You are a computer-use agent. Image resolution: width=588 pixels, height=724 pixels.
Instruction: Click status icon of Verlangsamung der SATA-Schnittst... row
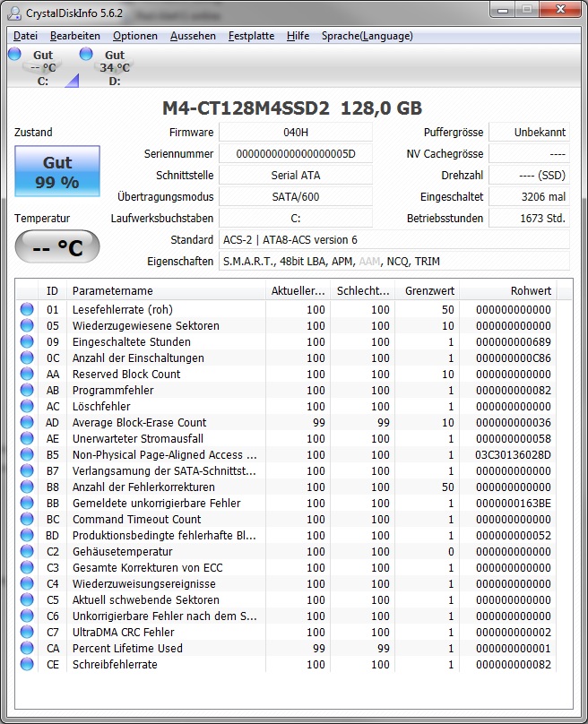tap(27, 471)
